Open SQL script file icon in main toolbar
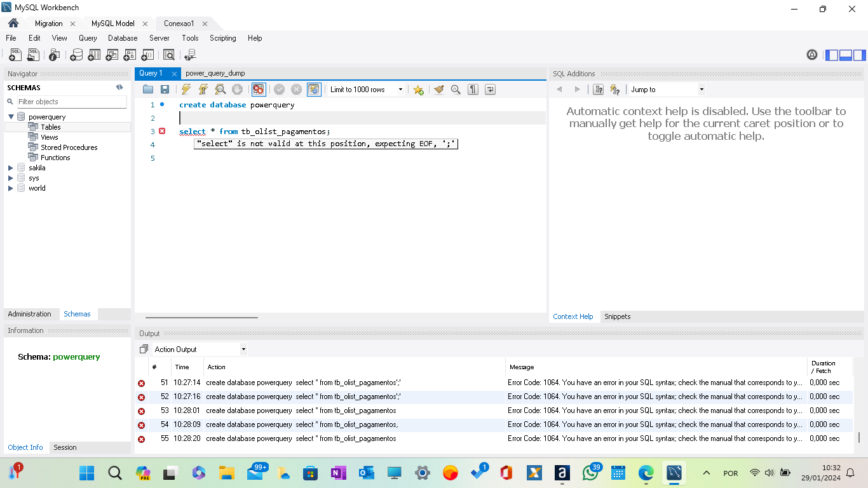 [x=33, y=55]
